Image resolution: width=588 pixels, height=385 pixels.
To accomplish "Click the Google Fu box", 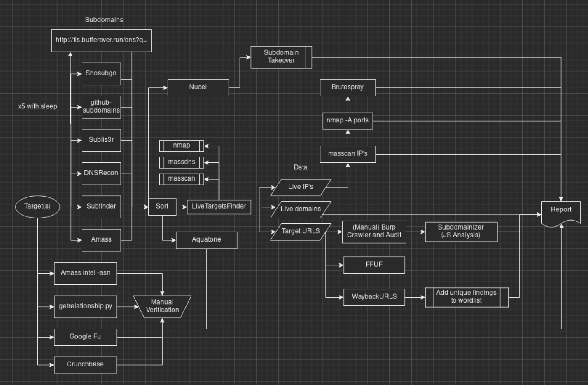I will [86, 337].
